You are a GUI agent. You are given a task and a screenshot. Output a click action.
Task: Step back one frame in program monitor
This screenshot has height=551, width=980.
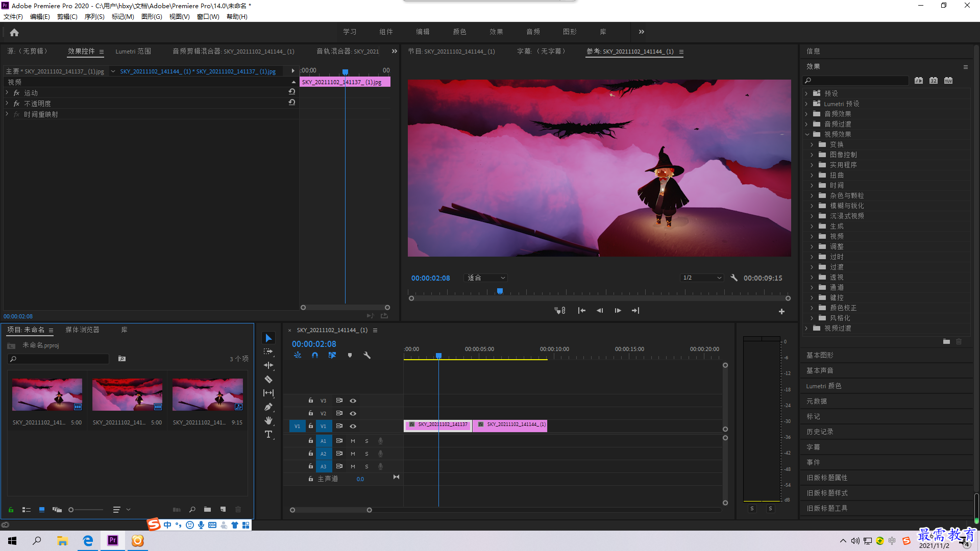[x=600, y=311]
